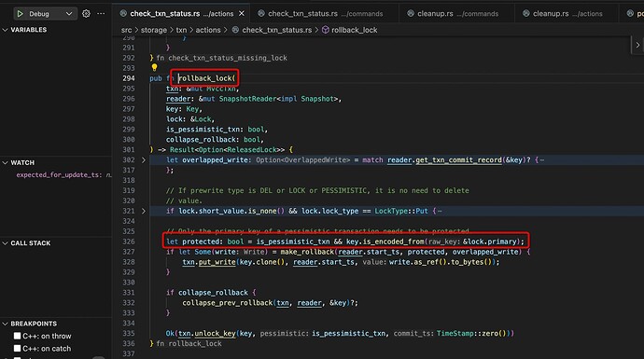Select the storage breadcrumb segment
The width and height of the screenshot is (644, 359).
pyautogui.click(x=154, y=30)
